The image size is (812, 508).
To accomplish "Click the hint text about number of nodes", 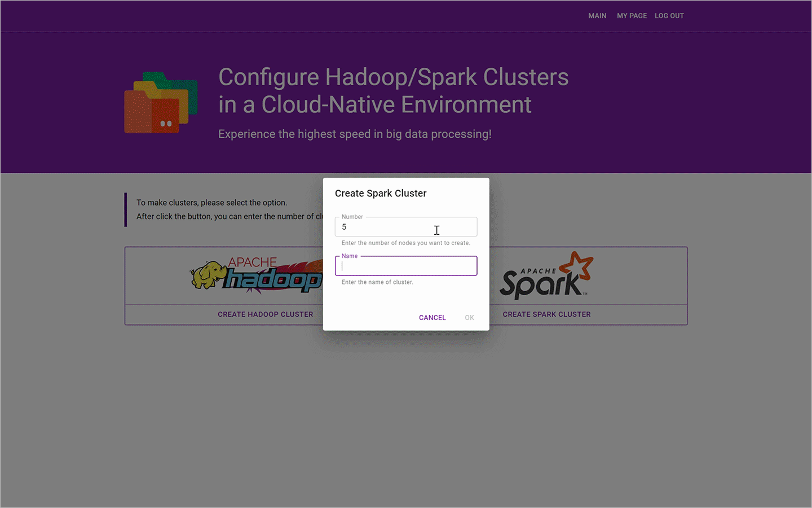I will [405, 243].
